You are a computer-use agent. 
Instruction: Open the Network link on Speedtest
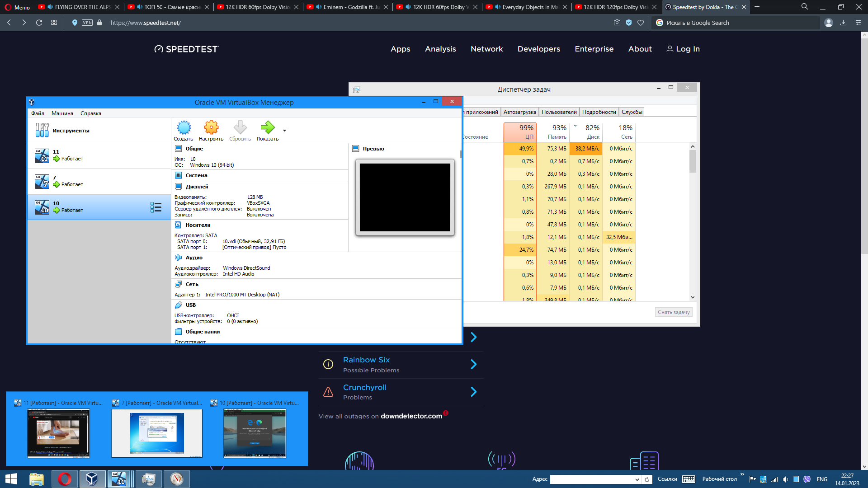(x=486, y=49)
